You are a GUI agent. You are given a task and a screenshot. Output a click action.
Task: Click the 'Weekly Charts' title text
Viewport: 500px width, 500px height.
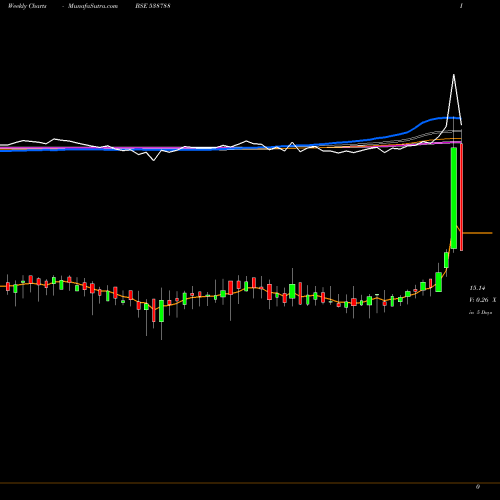tap(27, 6)
